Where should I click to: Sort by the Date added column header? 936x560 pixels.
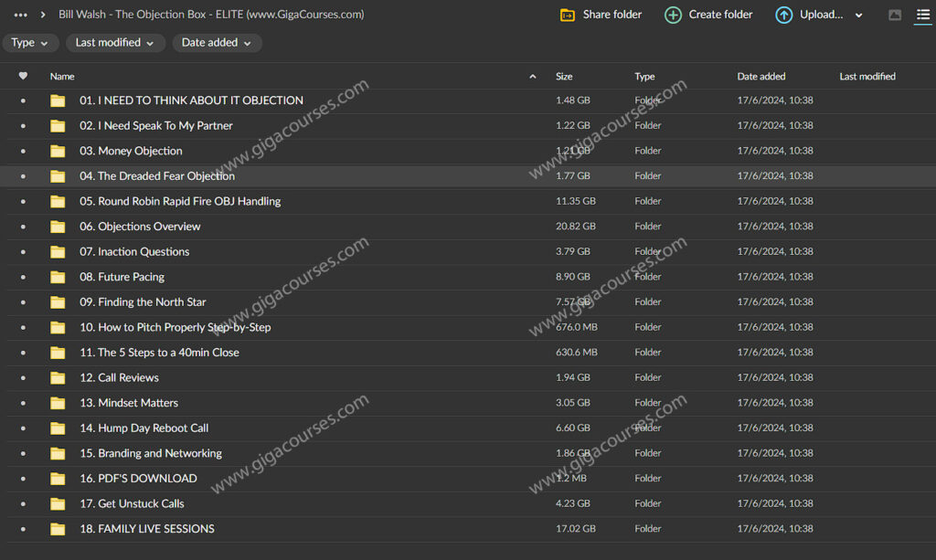coord(760,77)
